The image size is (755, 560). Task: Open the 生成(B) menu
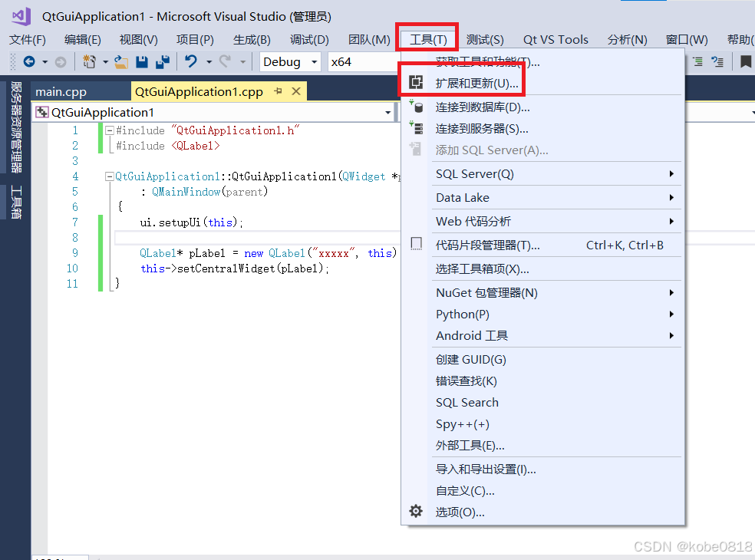coord(252,39)
